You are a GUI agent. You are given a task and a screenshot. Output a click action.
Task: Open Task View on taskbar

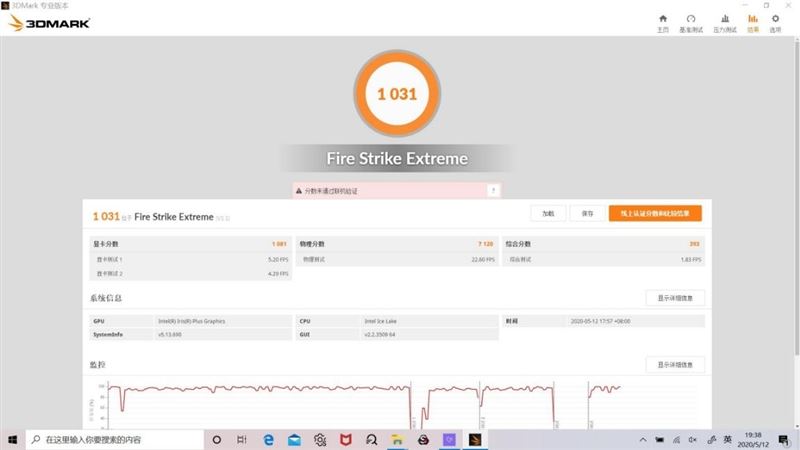242,439
